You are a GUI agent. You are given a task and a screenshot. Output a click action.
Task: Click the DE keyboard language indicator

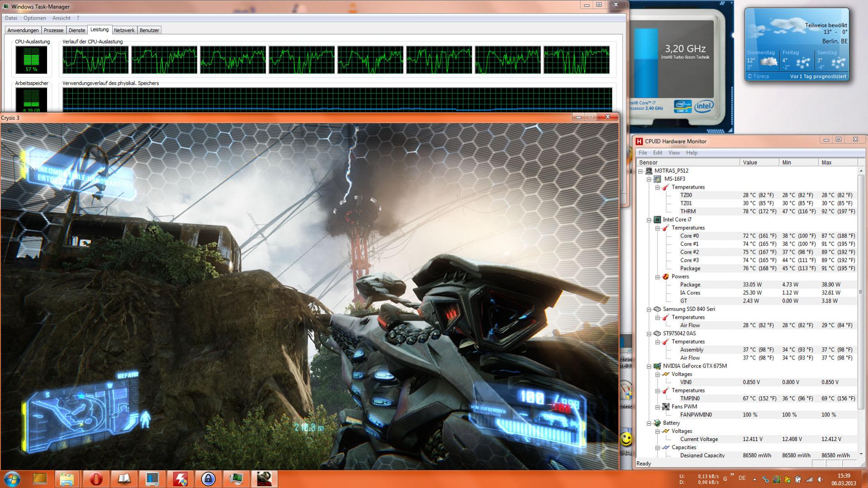[742, 478]
